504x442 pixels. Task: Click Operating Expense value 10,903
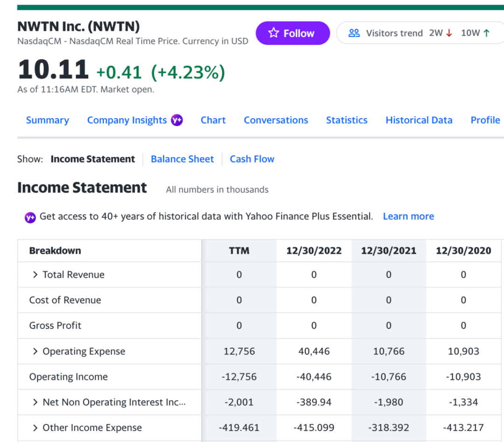tap(463, 351)
